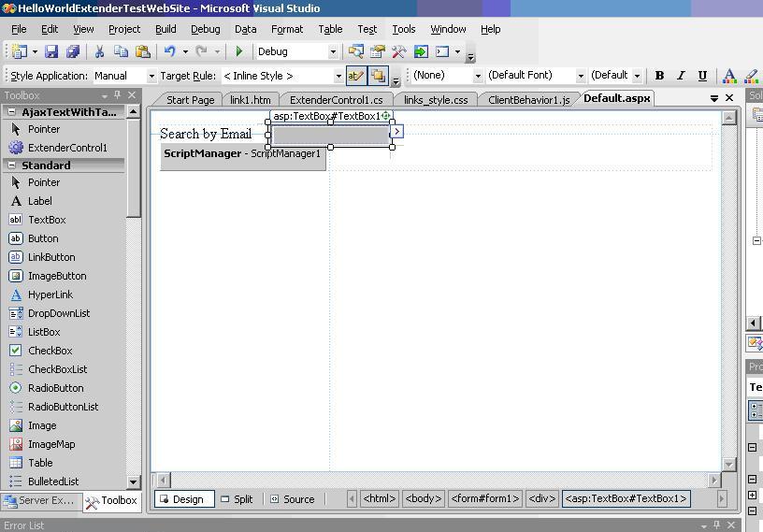Start debugging with green play icon
This screenshot has width=763, height=532.
[x=239, y=51]
